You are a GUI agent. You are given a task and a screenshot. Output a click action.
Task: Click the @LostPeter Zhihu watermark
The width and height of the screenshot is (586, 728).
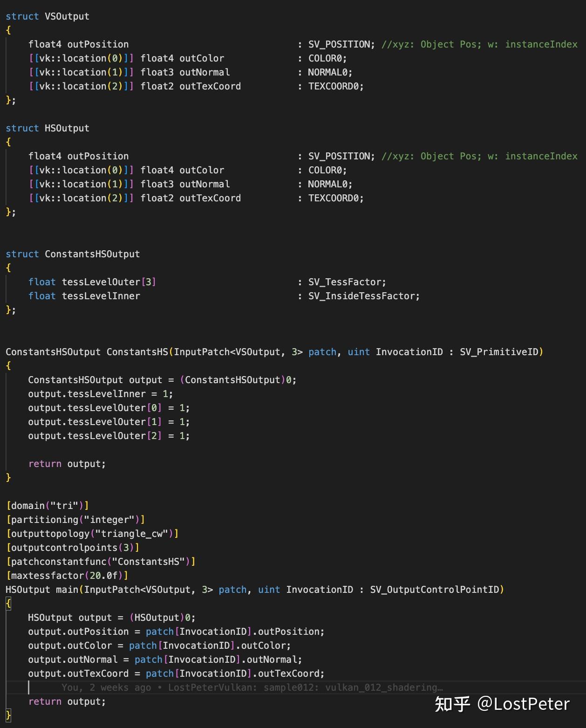click(502, 704)
